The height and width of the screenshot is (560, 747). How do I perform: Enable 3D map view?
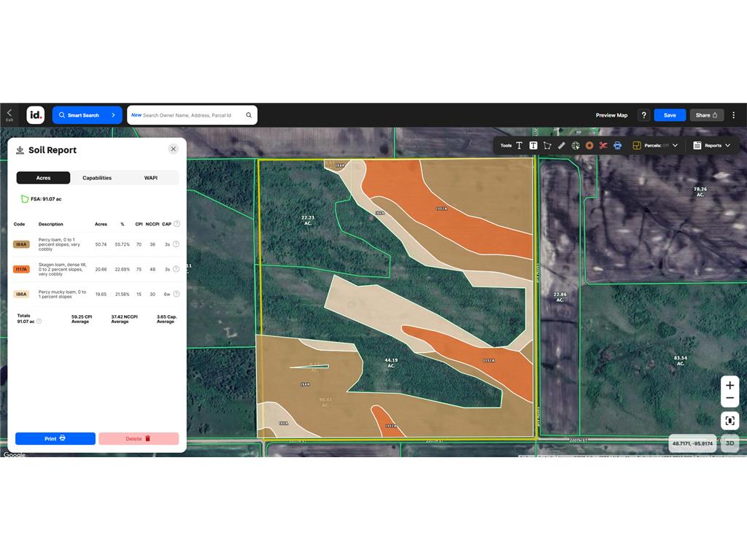(x=729, y=443)
